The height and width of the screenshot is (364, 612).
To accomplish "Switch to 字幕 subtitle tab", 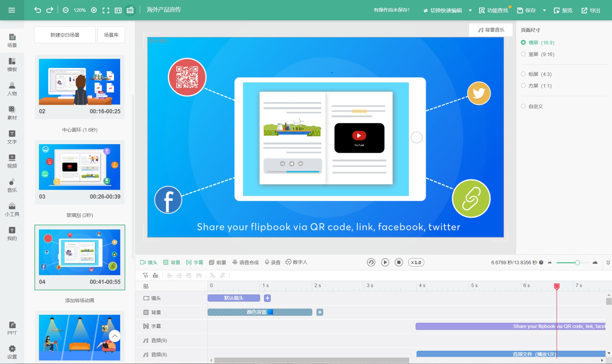I will coord(195,262).
